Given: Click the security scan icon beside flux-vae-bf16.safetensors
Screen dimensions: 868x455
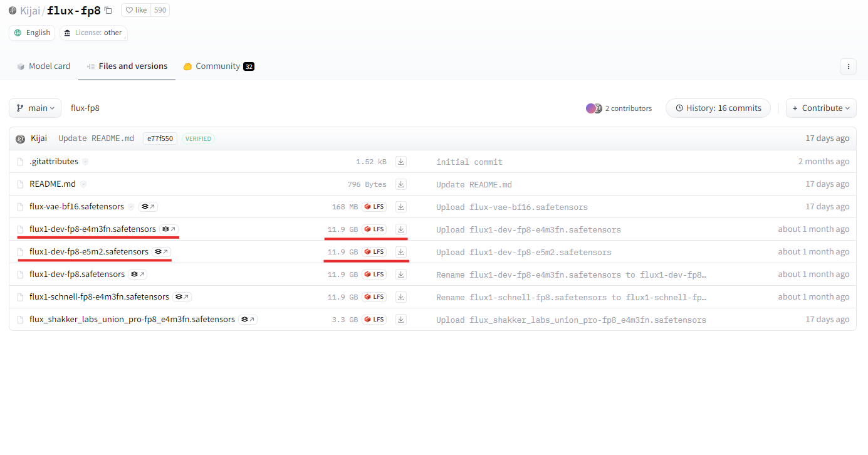Looking at the screenshot, I should 131,207.
